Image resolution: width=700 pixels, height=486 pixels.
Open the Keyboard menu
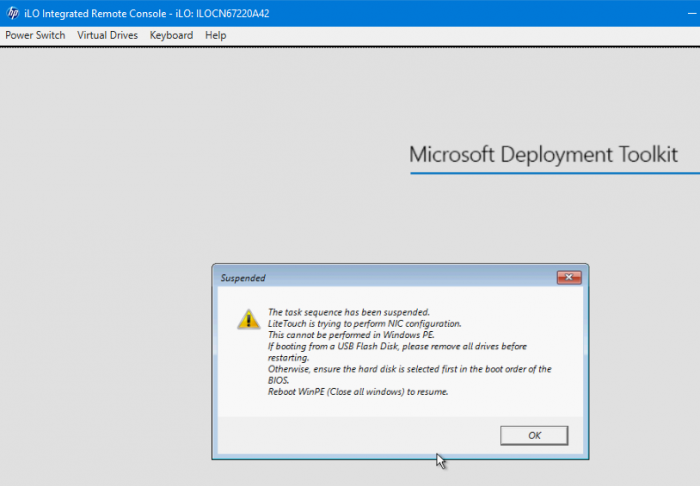click(x=171, y=35)
